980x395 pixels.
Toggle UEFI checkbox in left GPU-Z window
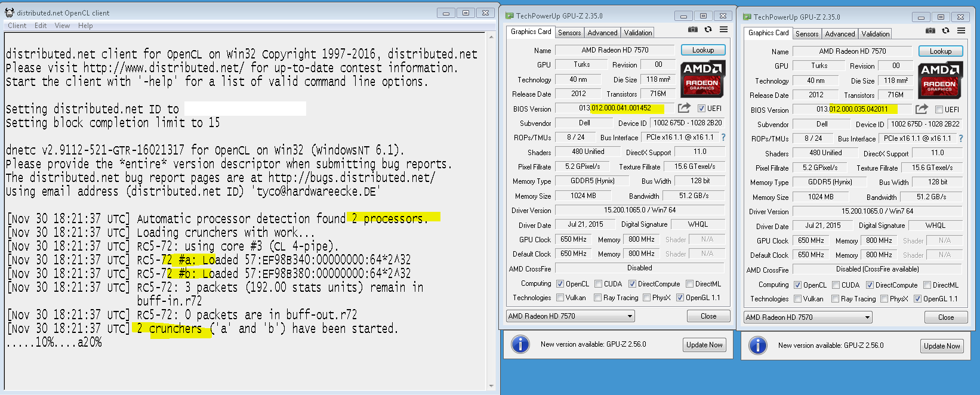click(701, 109)
